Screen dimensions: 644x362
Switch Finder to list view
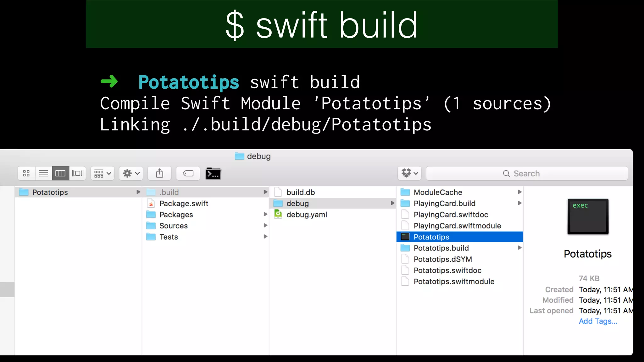click(43, 173)
